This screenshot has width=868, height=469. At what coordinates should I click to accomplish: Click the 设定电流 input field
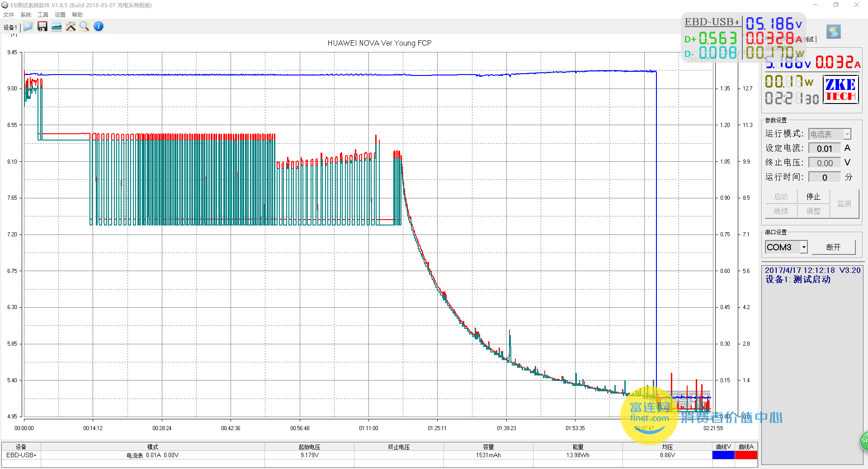click(825, 149)
